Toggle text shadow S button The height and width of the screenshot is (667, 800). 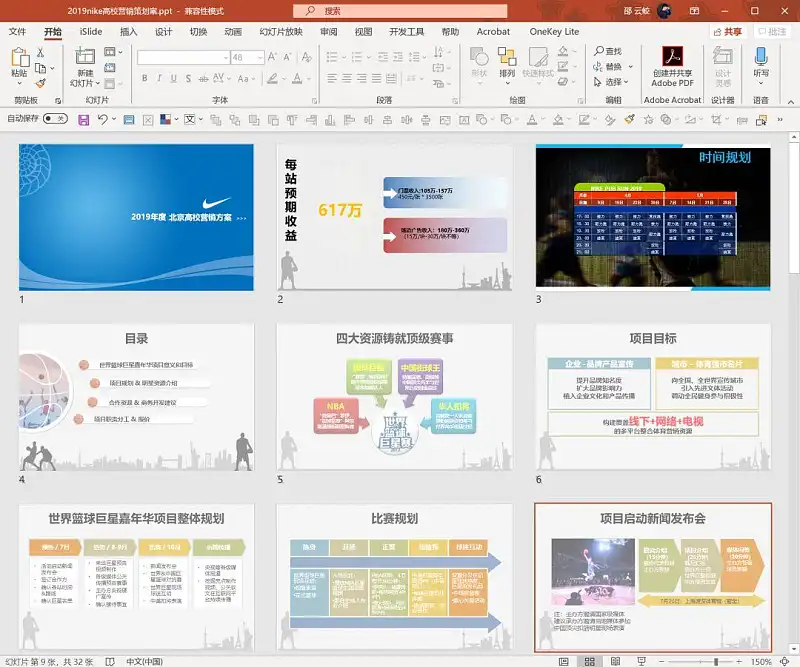188,78
